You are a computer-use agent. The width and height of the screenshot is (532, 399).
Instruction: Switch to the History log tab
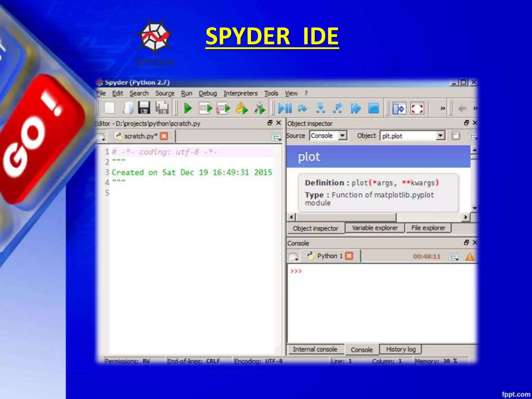click(401, 349)
